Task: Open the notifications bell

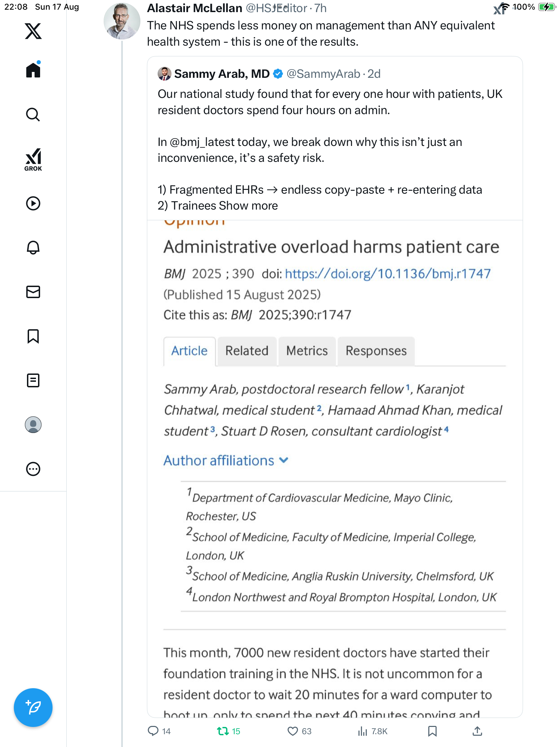Action: tap(33, 248)
